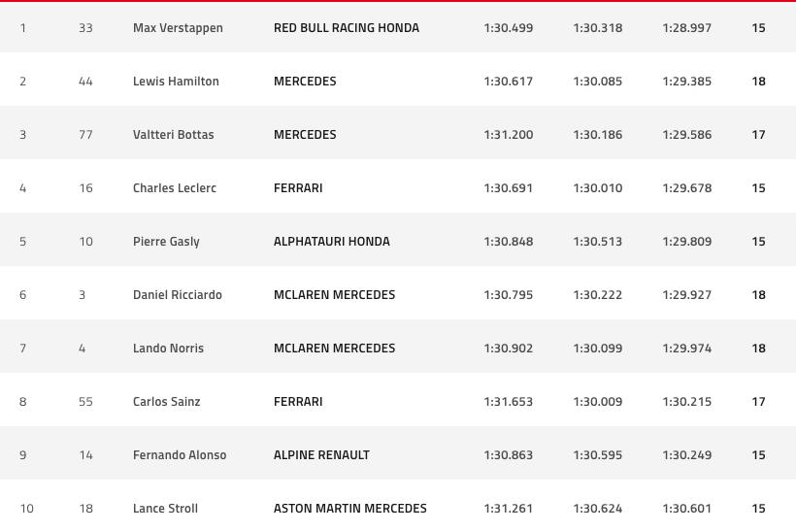Click Lance Stroll in the table

[165, 508]
